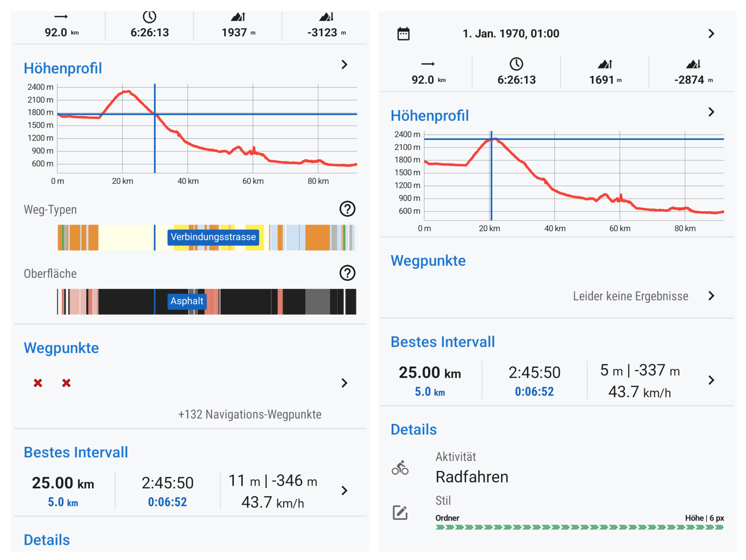Open date details via chevron next to 1. Jan. 1970

click(711, 34)
